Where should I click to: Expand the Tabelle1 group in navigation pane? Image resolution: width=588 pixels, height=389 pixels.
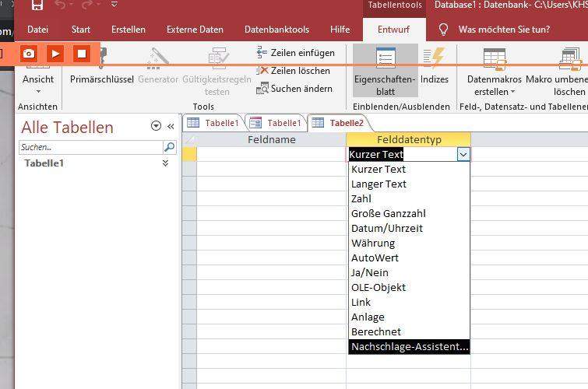click(x=165, y=163)
